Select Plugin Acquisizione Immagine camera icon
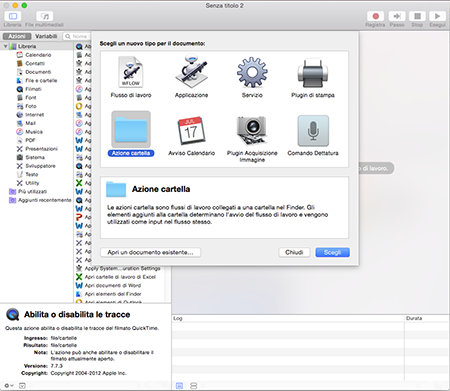This screenshot has height=391, width=450. [252, 131]
